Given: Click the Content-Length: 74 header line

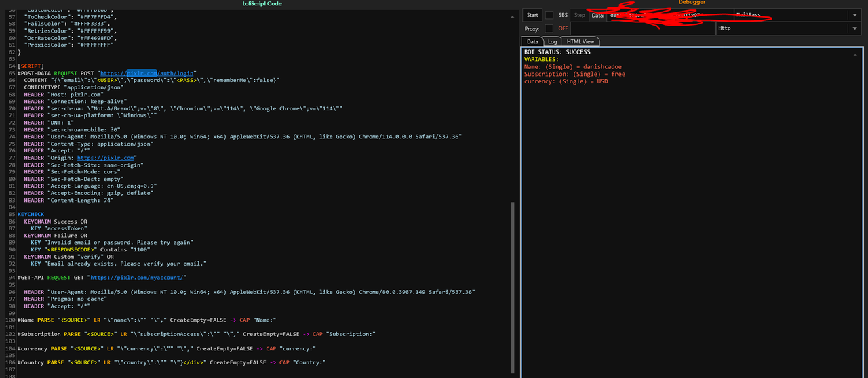Looking at the screenshot, I should [x=73, y=201].
